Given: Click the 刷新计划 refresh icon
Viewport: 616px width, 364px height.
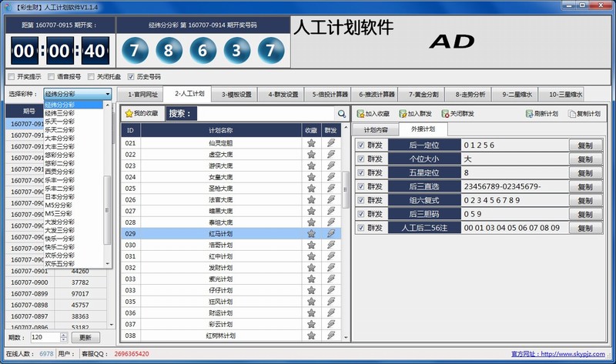Looking at the screenshot, I should coord(530,114).
